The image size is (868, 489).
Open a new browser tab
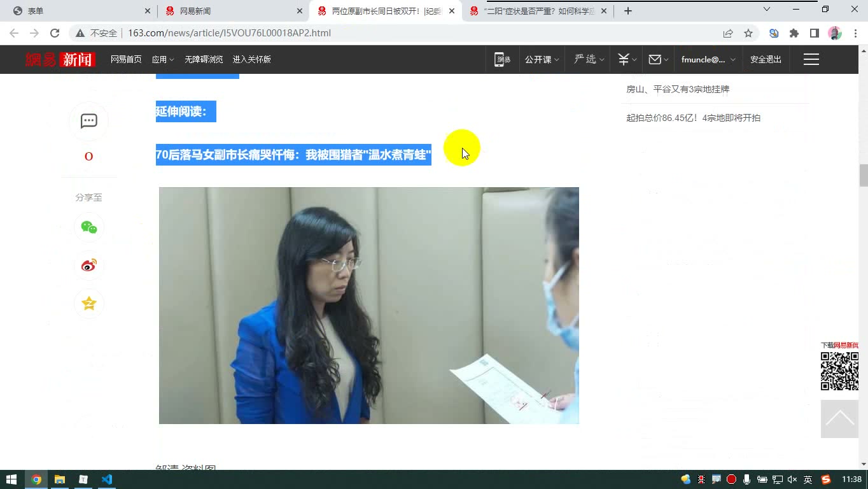(x=627, y=11)
